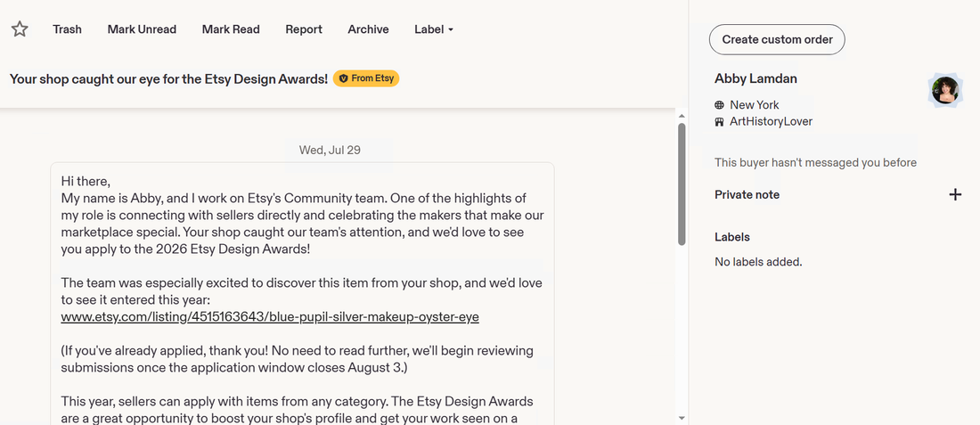Click the Wed, Jul 29 date label
The image size is (980, 425).
(x=330, y=150)
